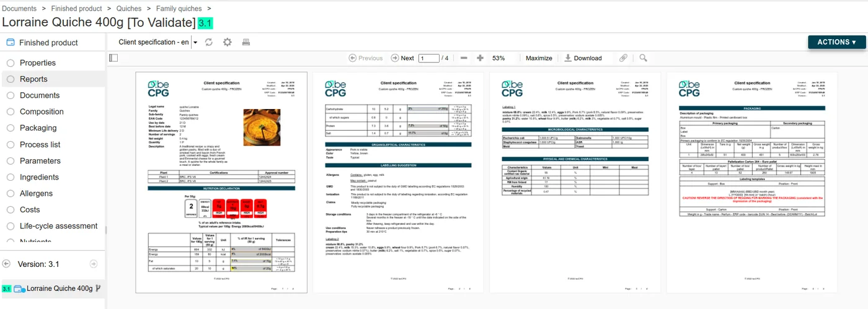
Task: Go to the Finished product breadcrumb
Action: 76,9
